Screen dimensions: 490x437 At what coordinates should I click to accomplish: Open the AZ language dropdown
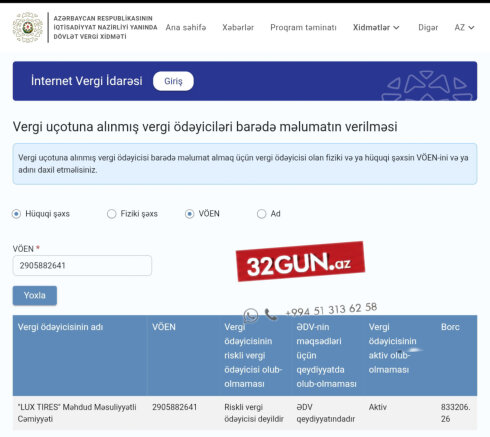(464, 27)
